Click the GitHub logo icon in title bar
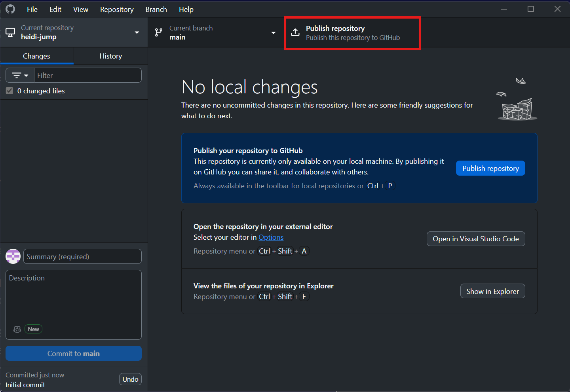This screenshot has height=392, width=570. [10, 9]
